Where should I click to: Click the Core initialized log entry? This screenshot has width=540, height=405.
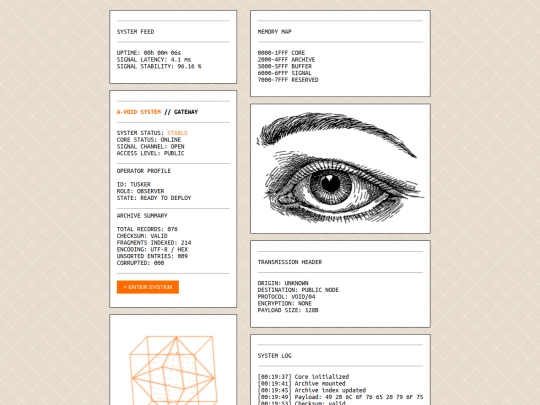click(x=303, y=377)
